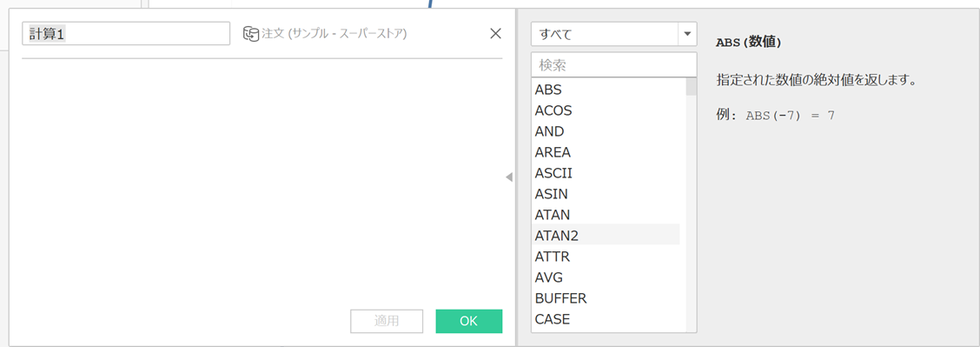Select ASIN in the function list

click(x=606, y=194)
